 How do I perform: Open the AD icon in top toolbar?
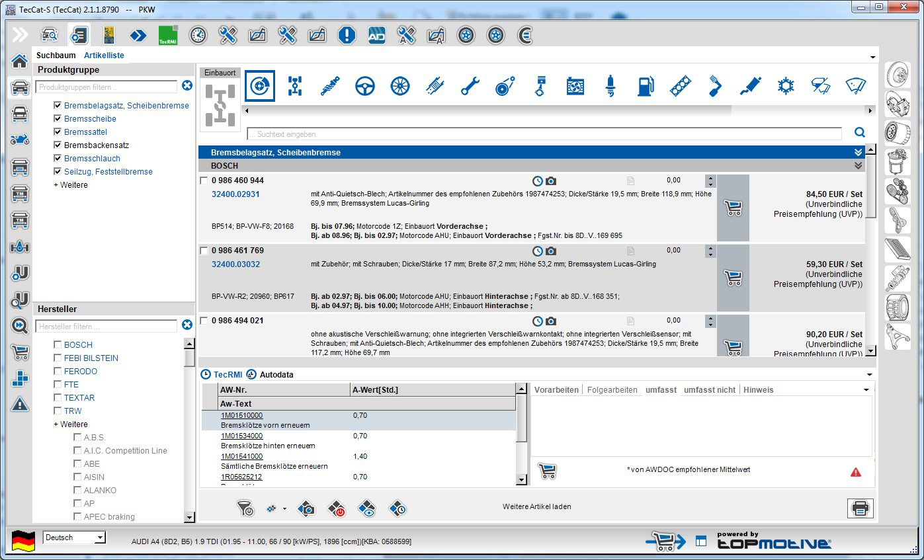[376, 35]
